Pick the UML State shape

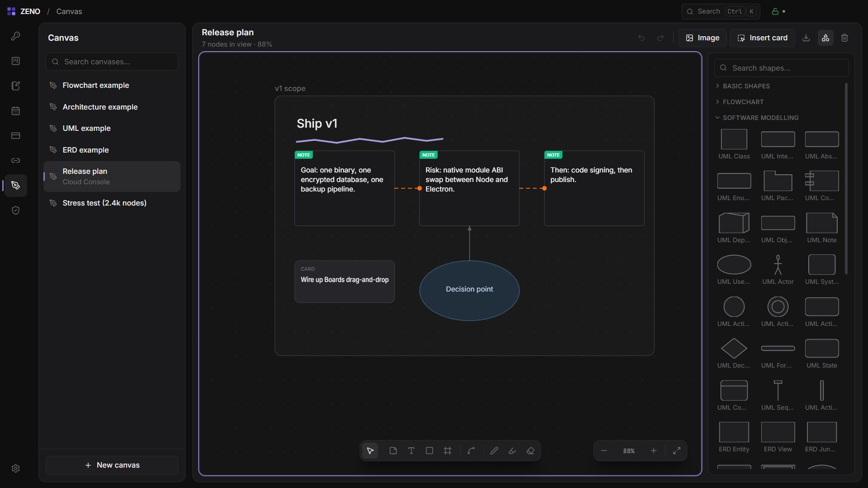tap(822, 354)
